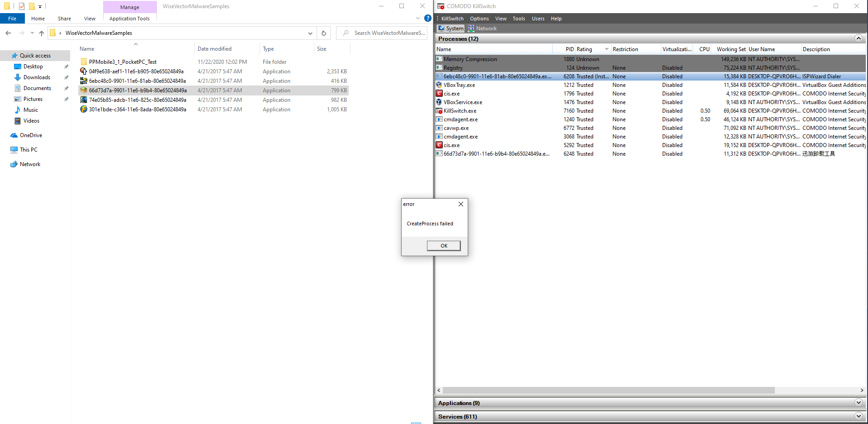Click the KillSwitch horizontal scrollbar thumb
This screenshot has height=424, width=868.
609,390
